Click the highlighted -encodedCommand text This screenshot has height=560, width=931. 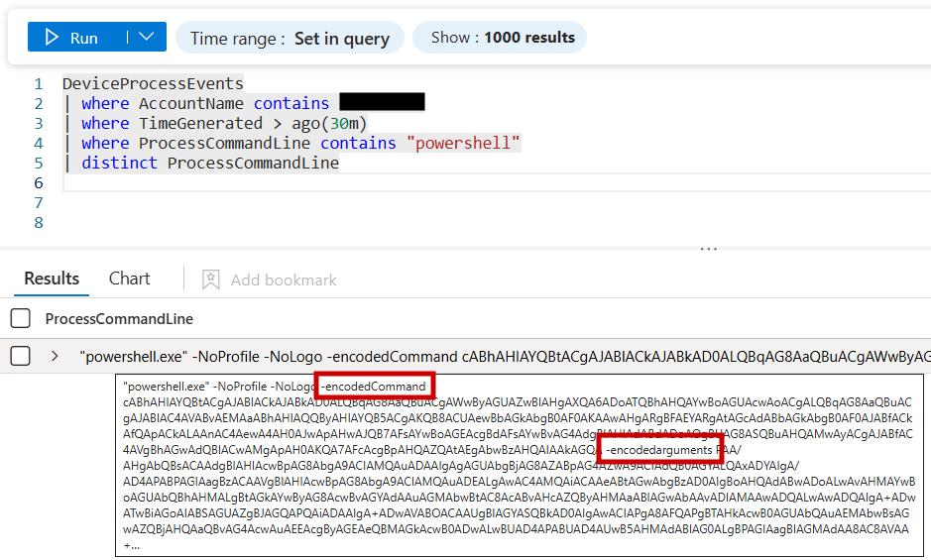point(374,386)
